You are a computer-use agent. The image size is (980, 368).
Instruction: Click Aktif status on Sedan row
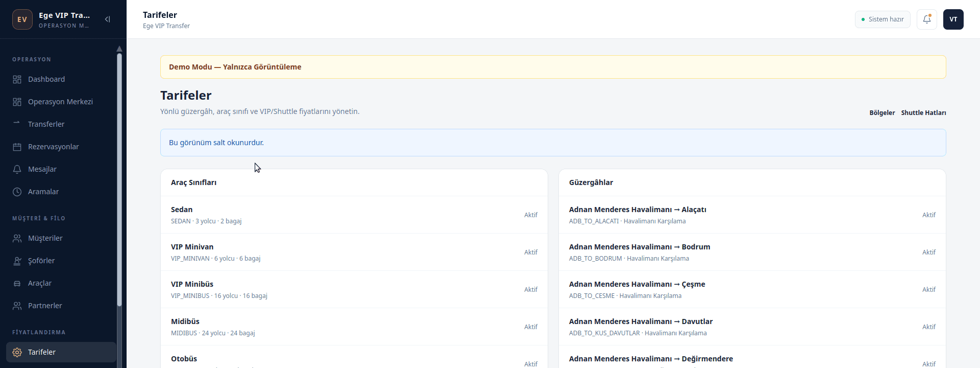pyautogui.click(x=531, y=215)
